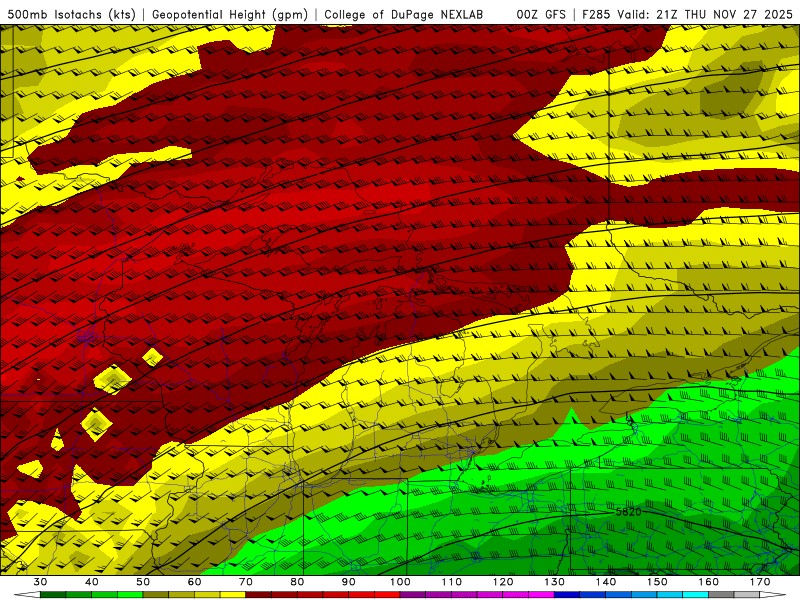Click the 130 label on the isotach scale
800x600 pixels.
coord(555,582)
